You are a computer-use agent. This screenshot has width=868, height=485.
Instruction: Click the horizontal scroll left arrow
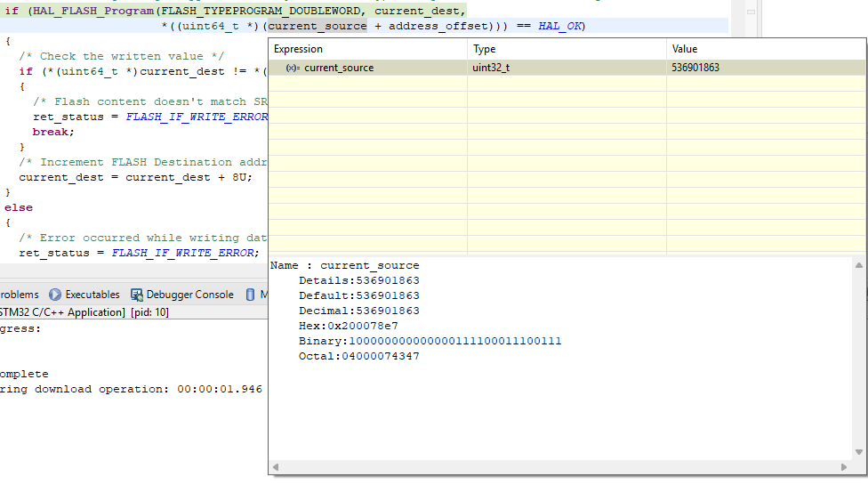pos(276,466)
